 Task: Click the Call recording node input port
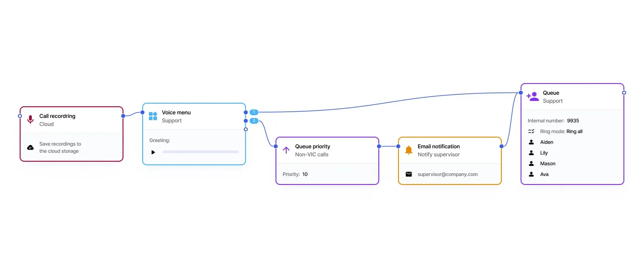click(20, 116)
